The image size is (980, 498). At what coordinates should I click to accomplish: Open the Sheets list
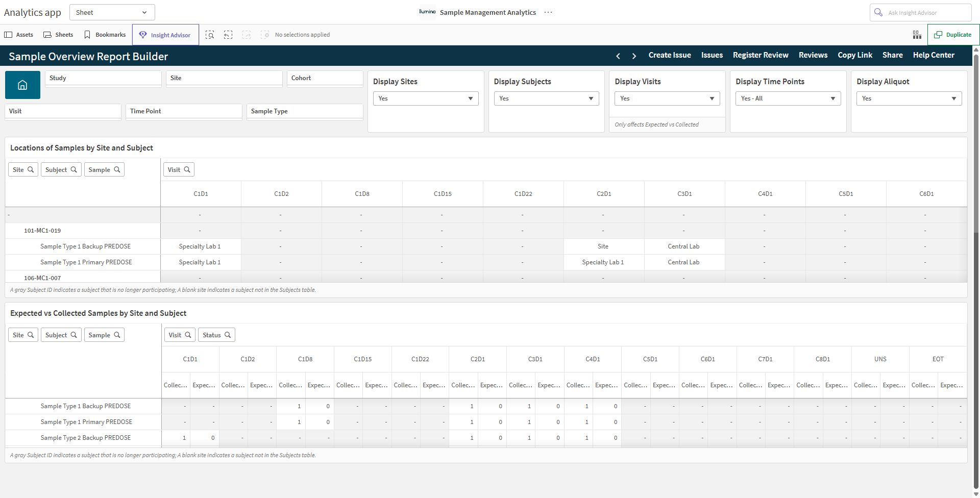tap(58, 35)
